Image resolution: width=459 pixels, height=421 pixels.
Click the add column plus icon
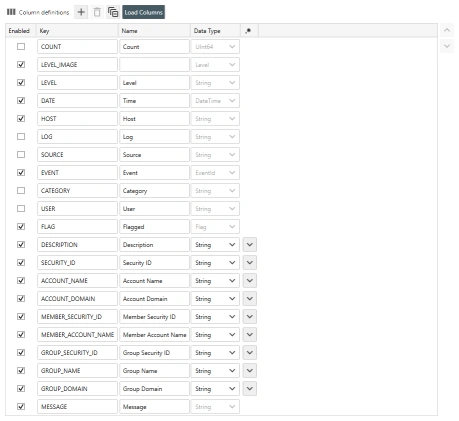pyautogui.click(x=81, y=12)
